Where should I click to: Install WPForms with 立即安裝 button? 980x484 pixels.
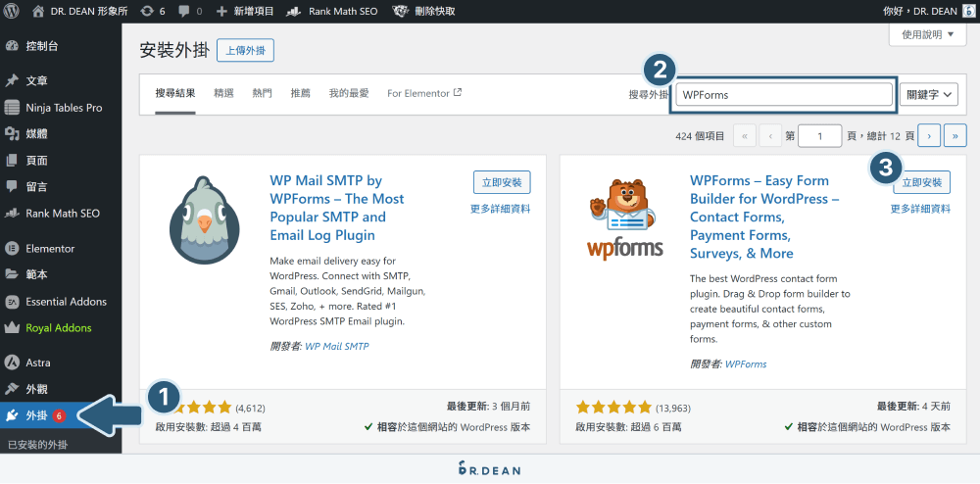[x=922, y=182]
